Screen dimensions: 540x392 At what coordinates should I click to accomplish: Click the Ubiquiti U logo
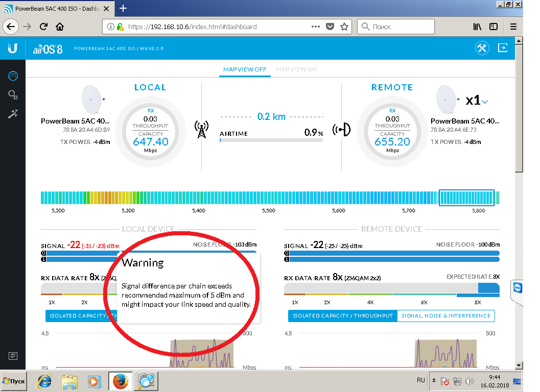coord(12,48)
